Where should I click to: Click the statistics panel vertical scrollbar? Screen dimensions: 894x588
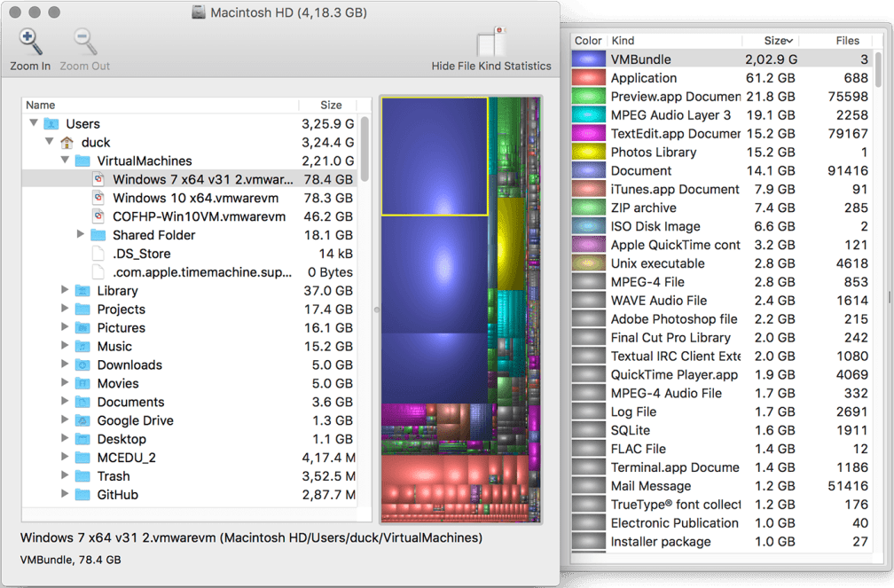(878, 69)
